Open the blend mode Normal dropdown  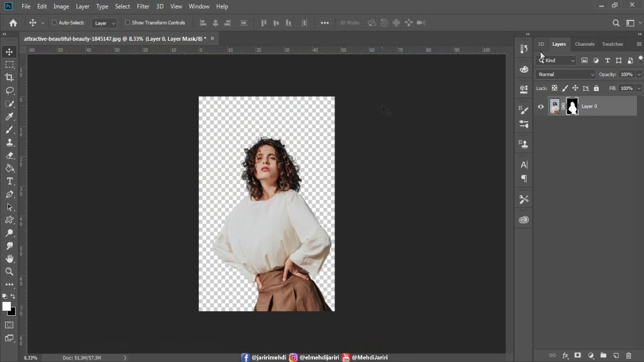[x=566, y=74]
